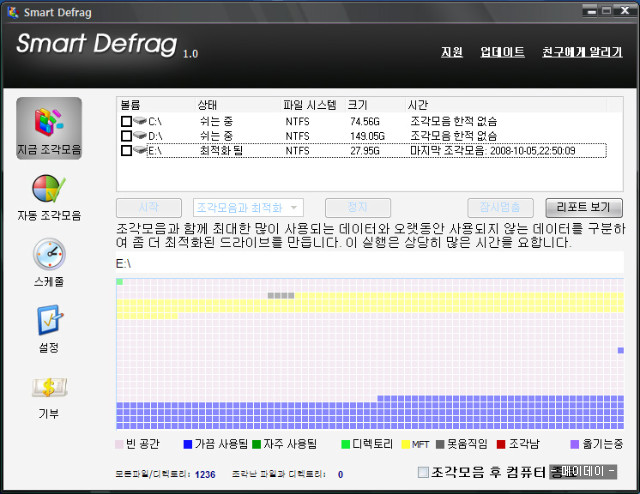Click the purple 옮기는중 legend swatch
Screen dimensions: 640x494
(575, 444)
